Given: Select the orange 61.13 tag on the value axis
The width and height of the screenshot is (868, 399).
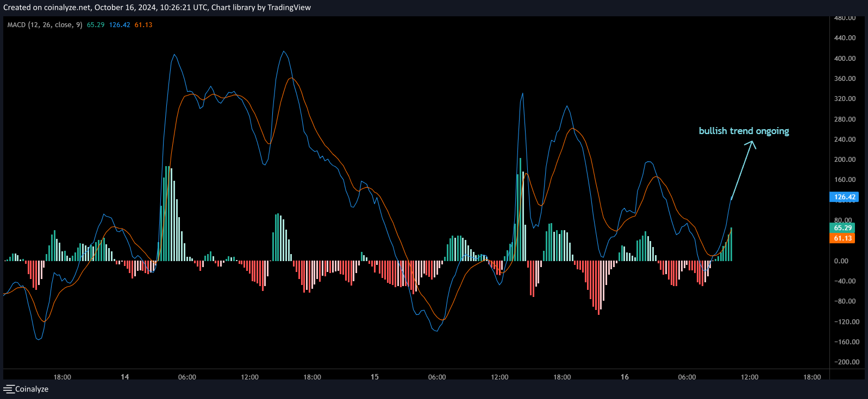Looking at the screenshot, I should (842, 238).
